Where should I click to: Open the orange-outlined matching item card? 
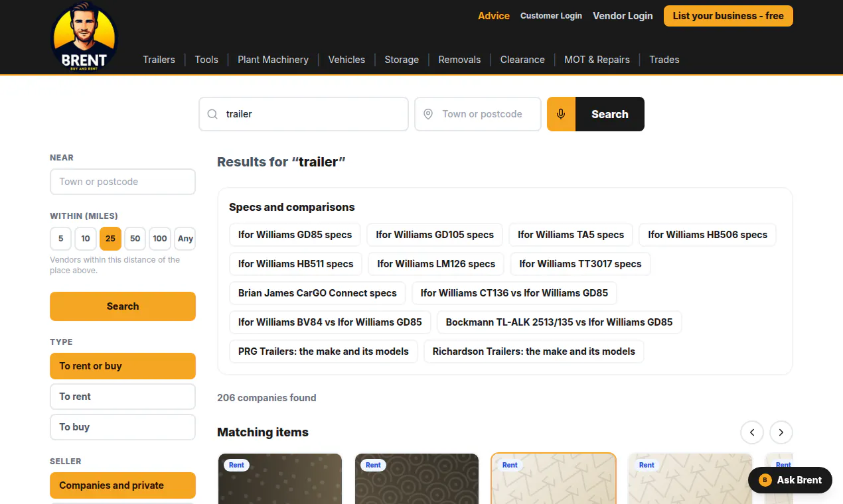coord(554,478)
